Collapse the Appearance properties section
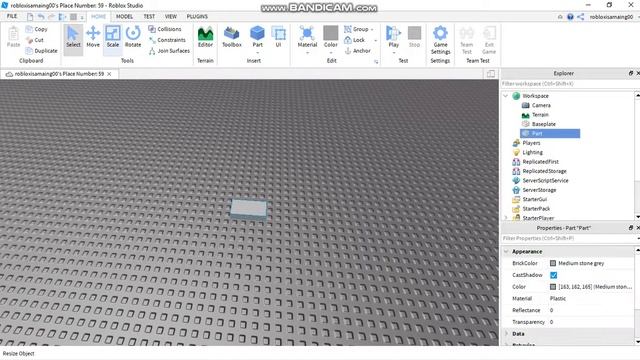The width and height of the screenshot is (640, 360). point(506,252)
